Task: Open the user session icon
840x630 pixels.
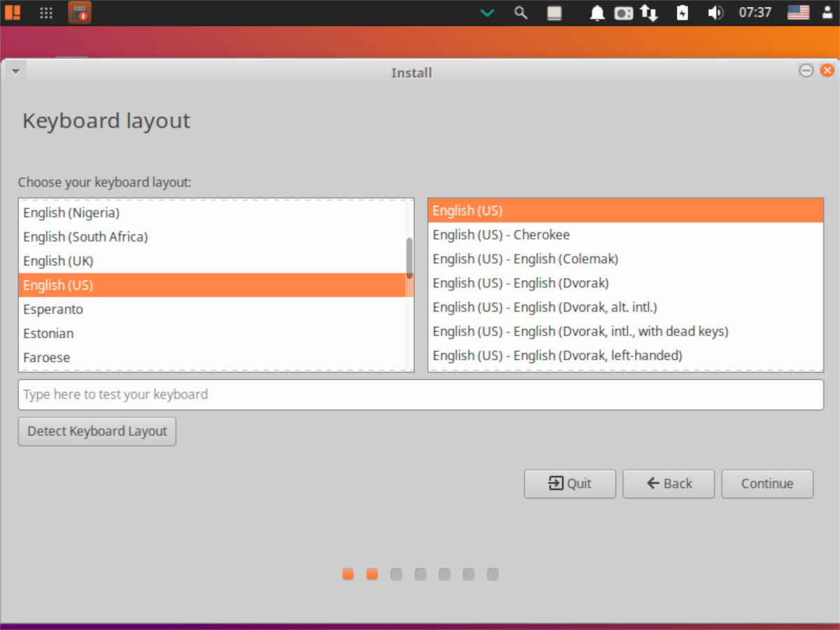Action: click(827, 13)
